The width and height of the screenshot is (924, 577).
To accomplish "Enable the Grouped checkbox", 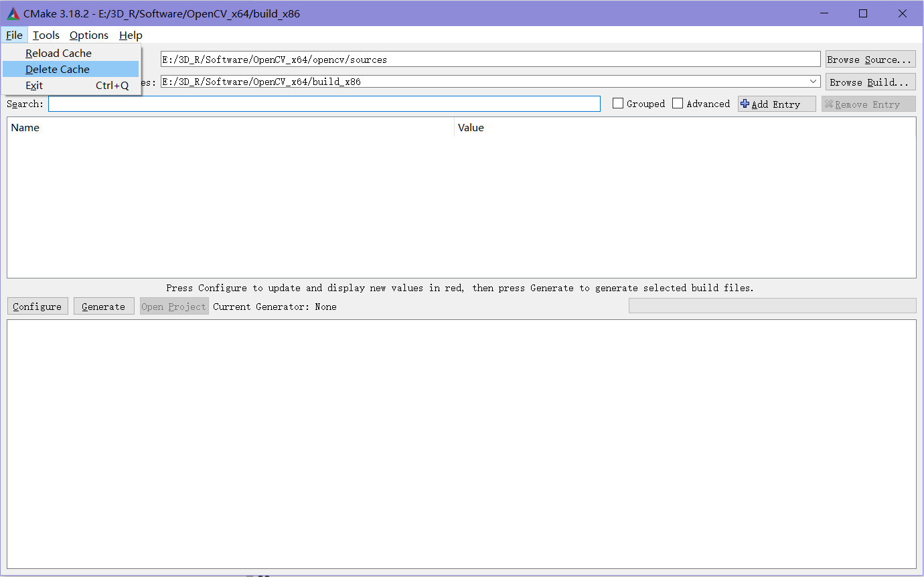I will click(x=618, y=103).
